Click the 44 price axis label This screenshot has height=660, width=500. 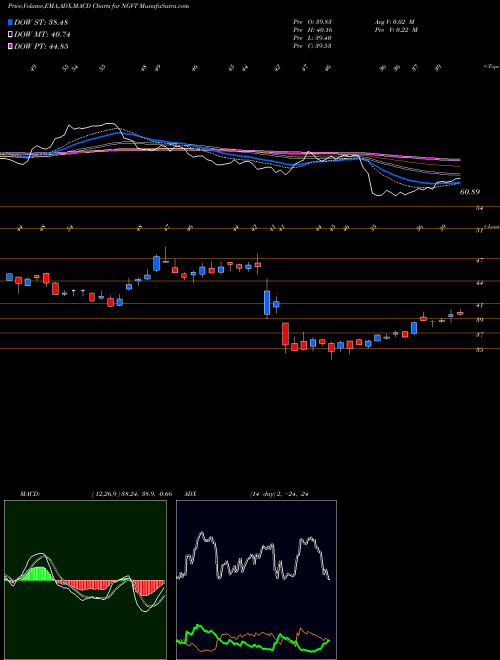[479, 283]
